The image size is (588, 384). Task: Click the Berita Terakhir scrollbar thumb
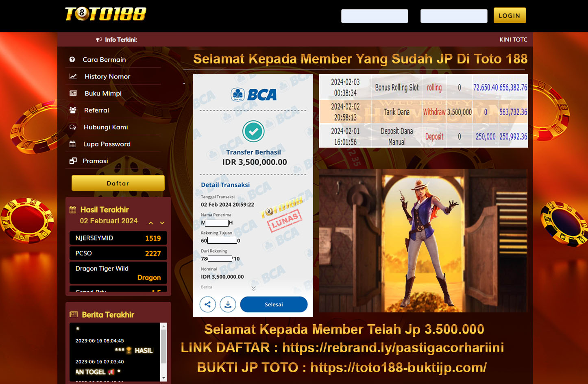[x=164, y=346]
